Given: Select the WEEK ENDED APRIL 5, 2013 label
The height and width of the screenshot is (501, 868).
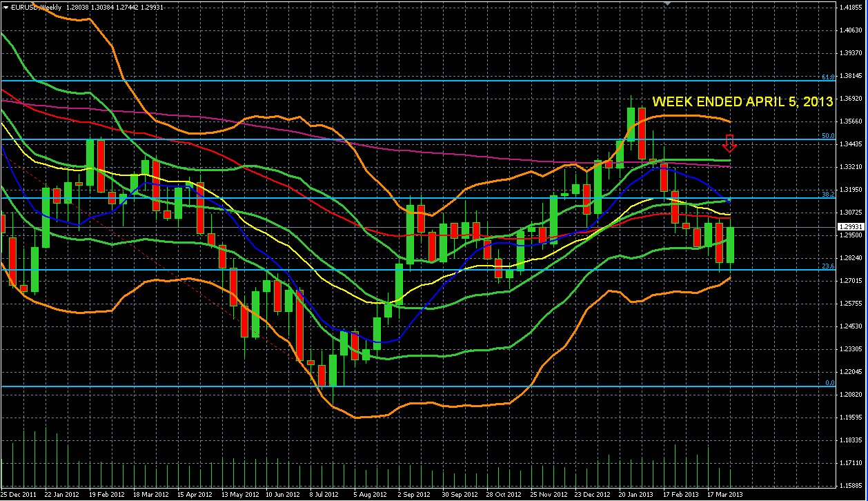Looking at the screenshot, I should (x=742, y=101).
